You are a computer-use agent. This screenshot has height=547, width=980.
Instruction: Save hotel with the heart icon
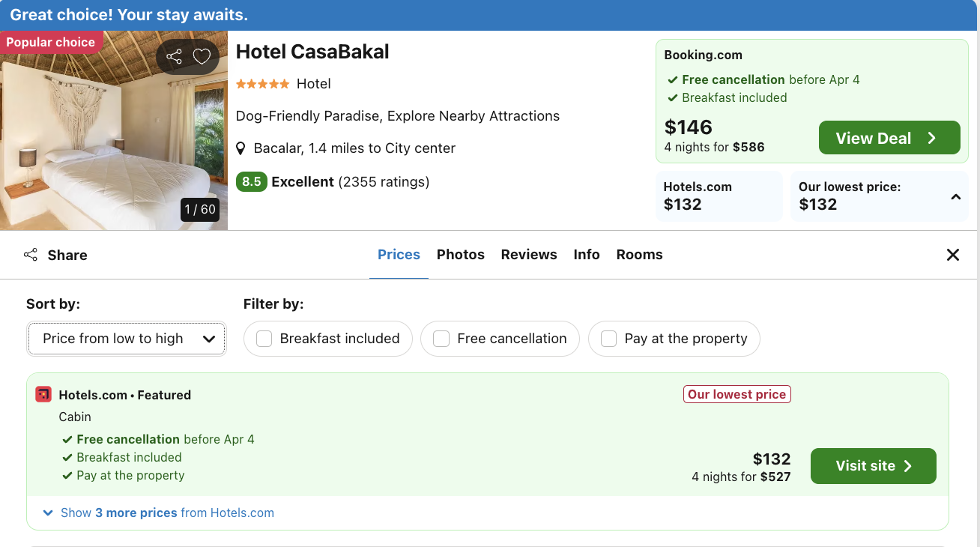point(202,57)
